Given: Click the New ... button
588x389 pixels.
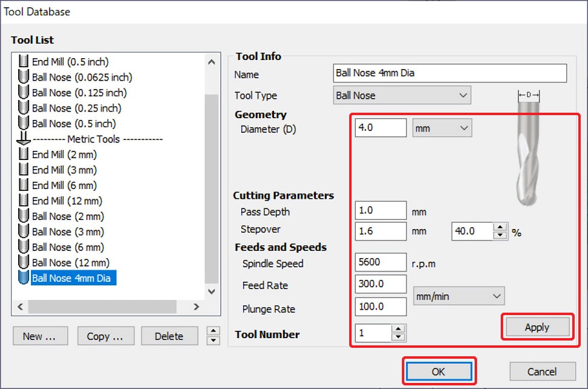Looking at the screenshot, I should pos(39,336).
